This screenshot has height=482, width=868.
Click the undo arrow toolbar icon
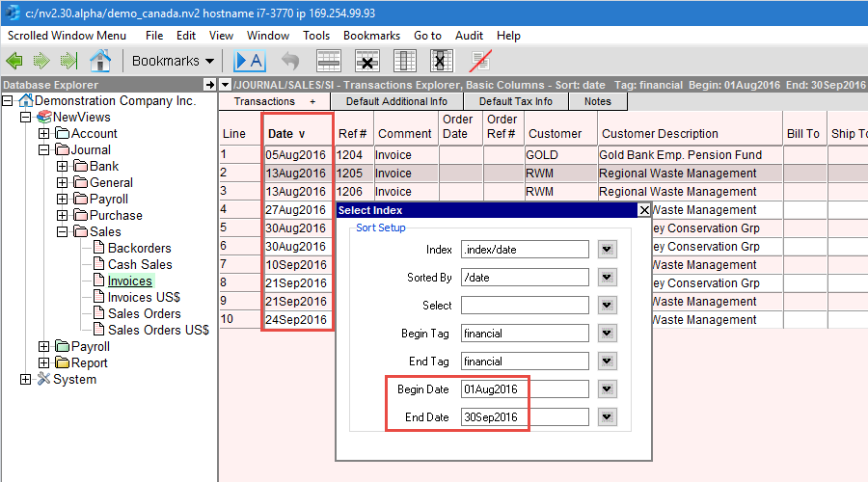[290, 61]
